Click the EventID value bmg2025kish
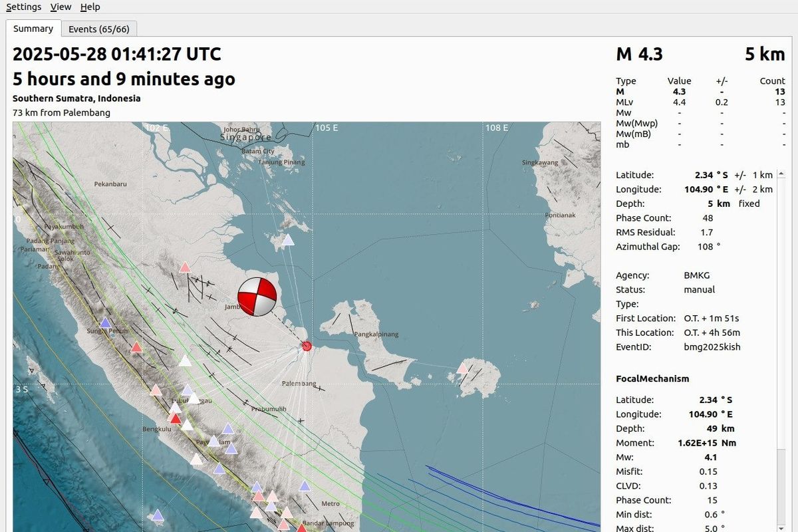The height and width of the screenshot is (532, 798). coord(712,347)
